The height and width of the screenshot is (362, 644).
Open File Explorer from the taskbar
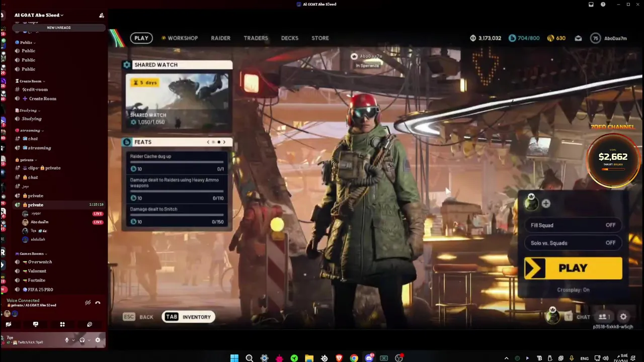(x=309, y=358)
